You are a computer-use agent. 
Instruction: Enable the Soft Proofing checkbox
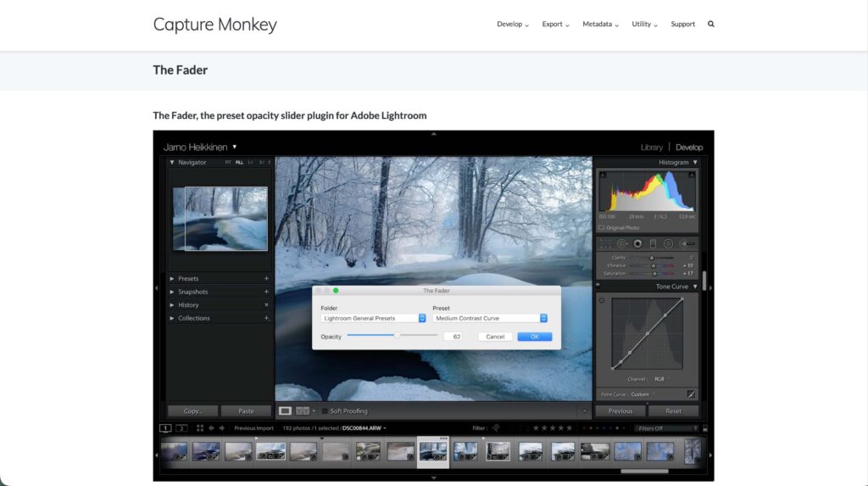325,411
